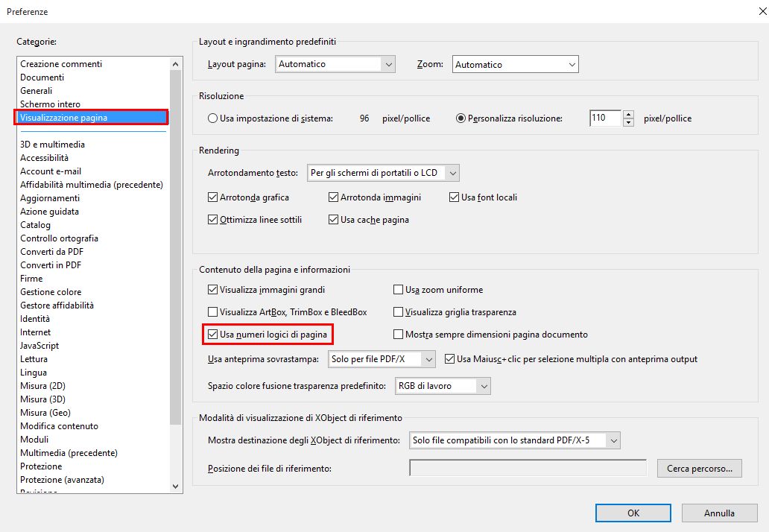Open Usa anteprima sovrastampa dropdown
769x532 pixels.
pyautogui.click(x=382, y=359)
